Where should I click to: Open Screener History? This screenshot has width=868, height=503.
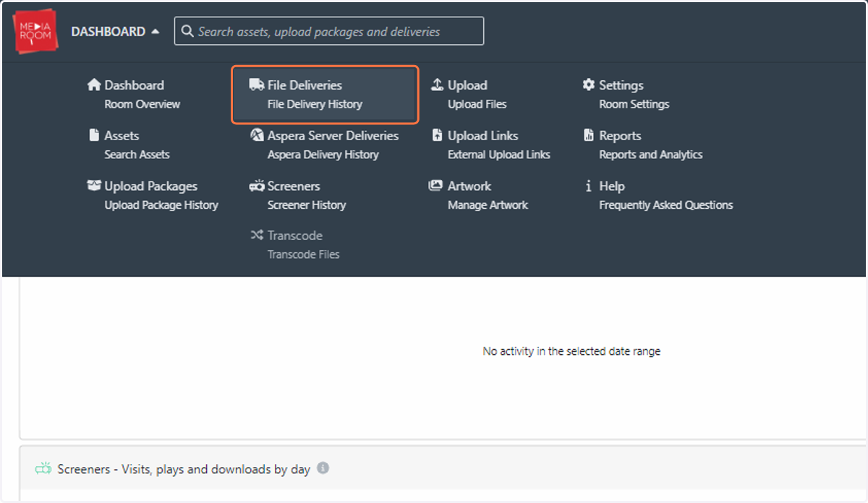[307, 205]
